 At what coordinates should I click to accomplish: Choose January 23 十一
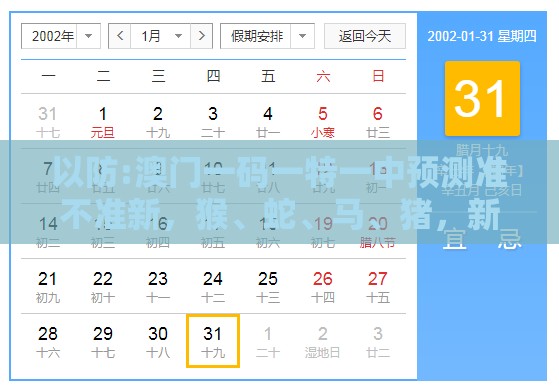(x=158, y=287)
